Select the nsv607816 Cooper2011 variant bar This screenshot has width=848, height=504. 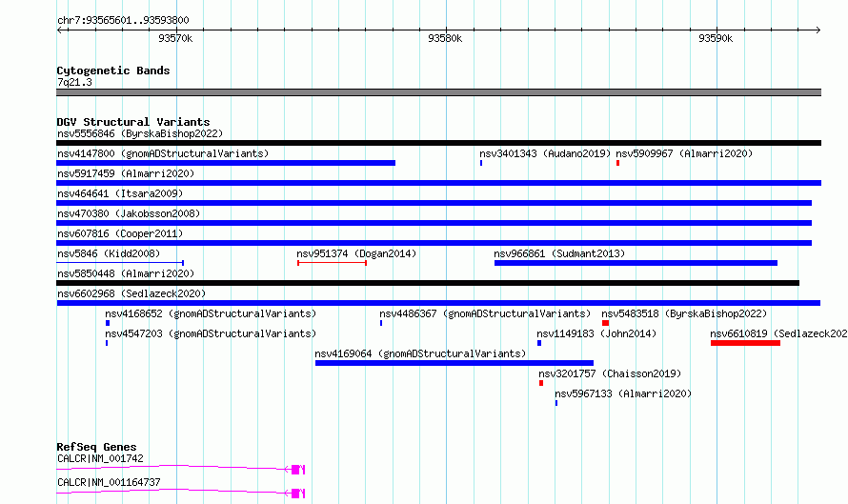pyautogui.click(x=434, y=243)
